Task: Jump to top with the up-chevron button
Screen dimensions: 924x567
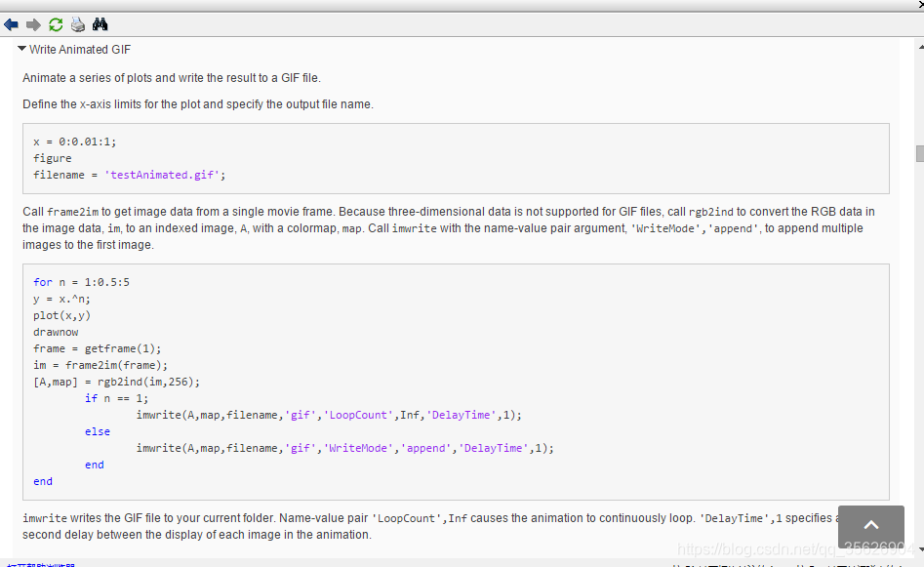Action: [x=871, y=526]
